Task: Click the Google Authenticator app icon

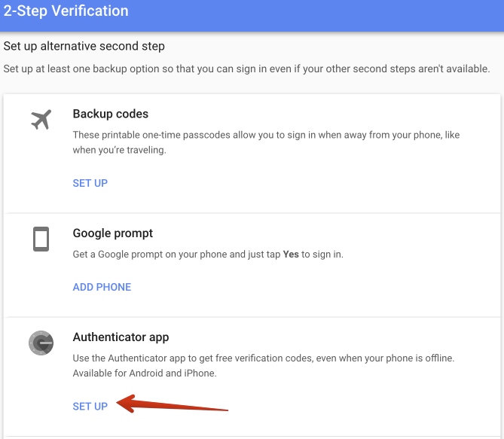Action: [x=41, y=343]
